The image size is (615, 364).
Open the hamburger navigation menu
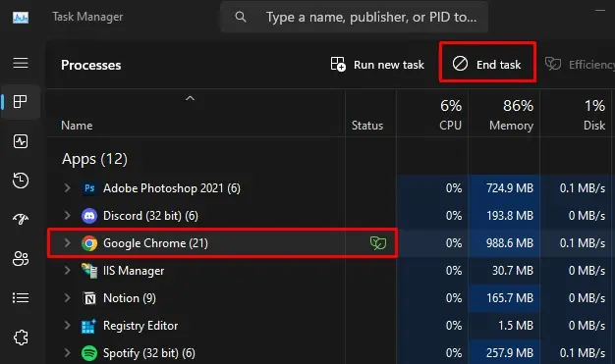[x=21, y=63]
